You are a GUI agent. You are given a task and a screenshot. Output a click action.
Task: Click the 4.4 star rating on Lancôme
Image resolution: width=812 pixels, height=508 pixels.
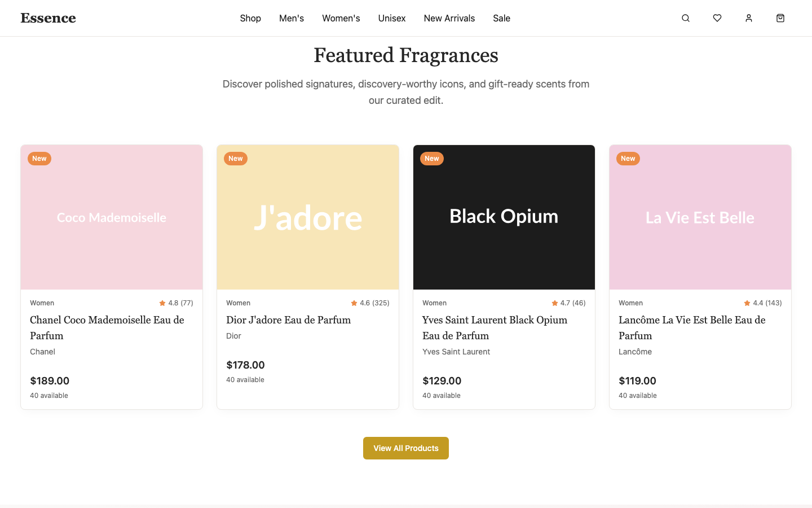(x=763, y=303)
